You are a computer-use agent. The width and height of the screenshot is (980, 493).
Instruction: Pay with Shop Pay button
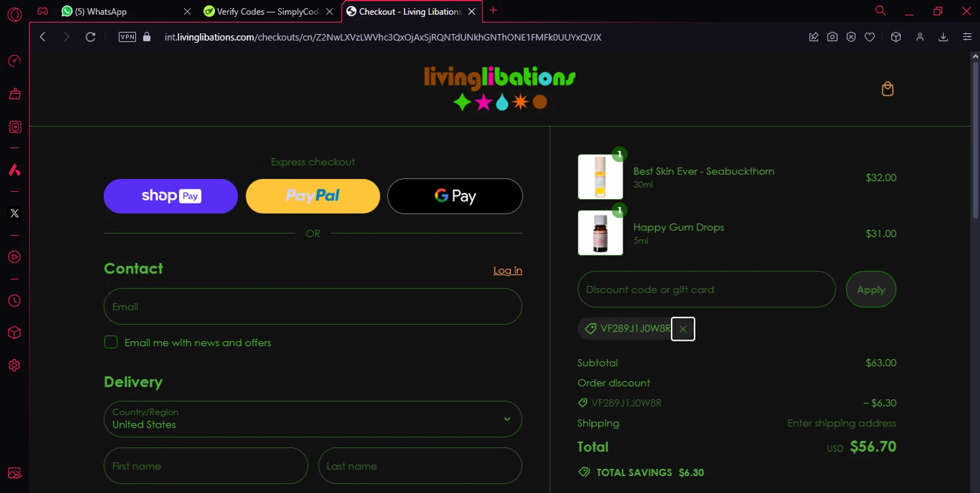tap(171, 196)
